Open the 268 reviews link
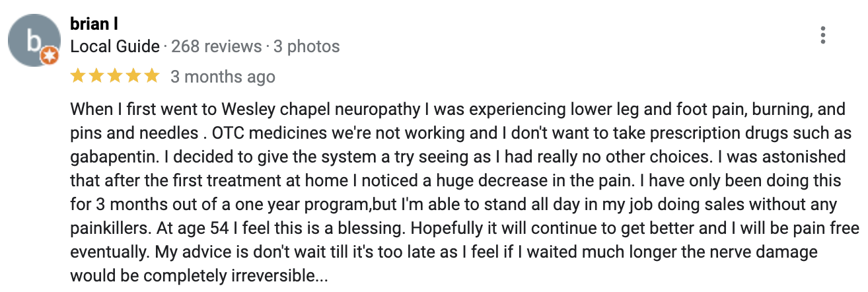Image resolution: width=868 pixels, height=292 pixels. point(217,46)
